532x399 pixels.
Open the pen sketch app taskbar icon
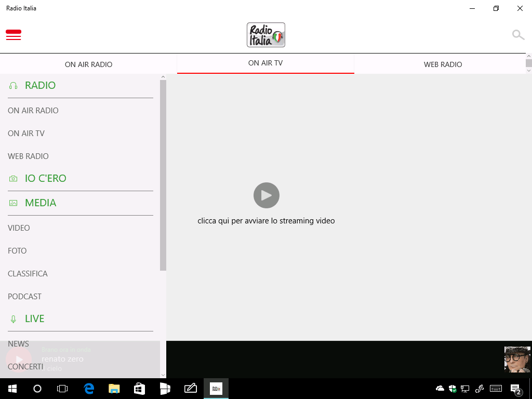(x=190, y=388)
